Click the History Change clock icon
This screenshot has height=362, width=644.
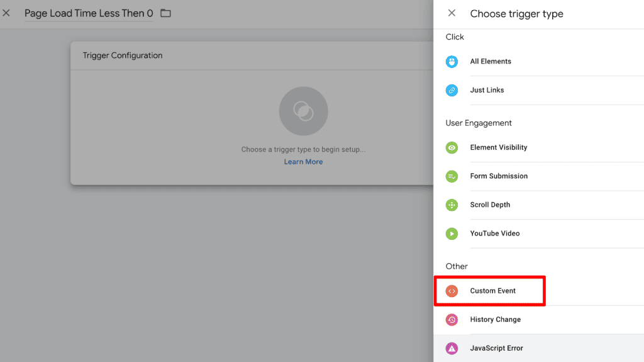452,320
